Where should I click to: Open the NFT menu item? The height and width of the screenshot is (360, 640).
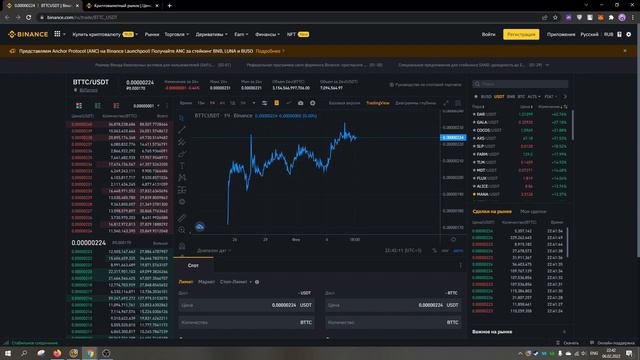click(x=298, y=34)
